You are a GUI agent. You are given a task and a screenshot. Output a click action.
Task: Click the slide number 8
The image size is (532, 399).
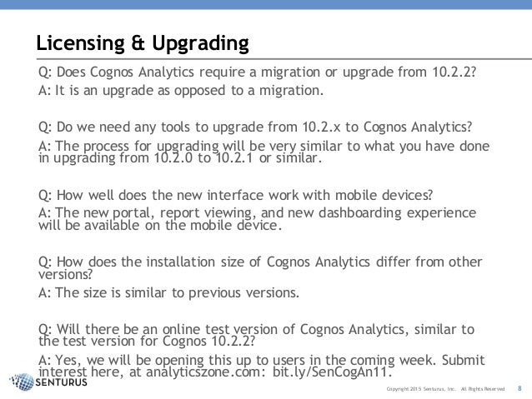click(x=519, y=388)
